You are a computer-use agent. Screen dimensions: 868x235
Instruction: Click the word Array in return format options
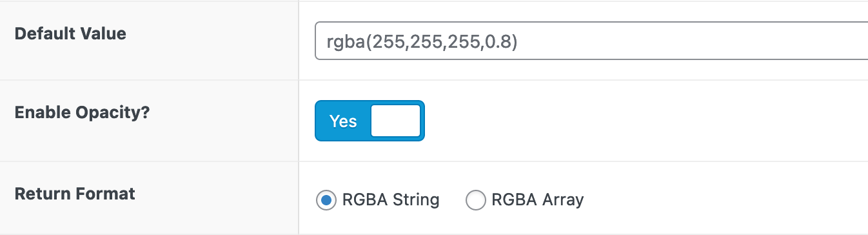(x=561, y=200)
